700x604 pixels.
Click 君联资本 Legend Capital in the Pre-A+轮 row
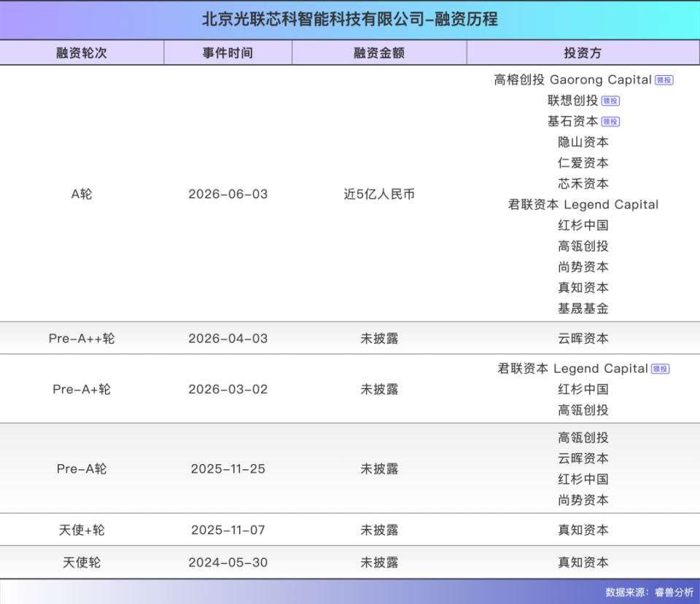point(573,369)
